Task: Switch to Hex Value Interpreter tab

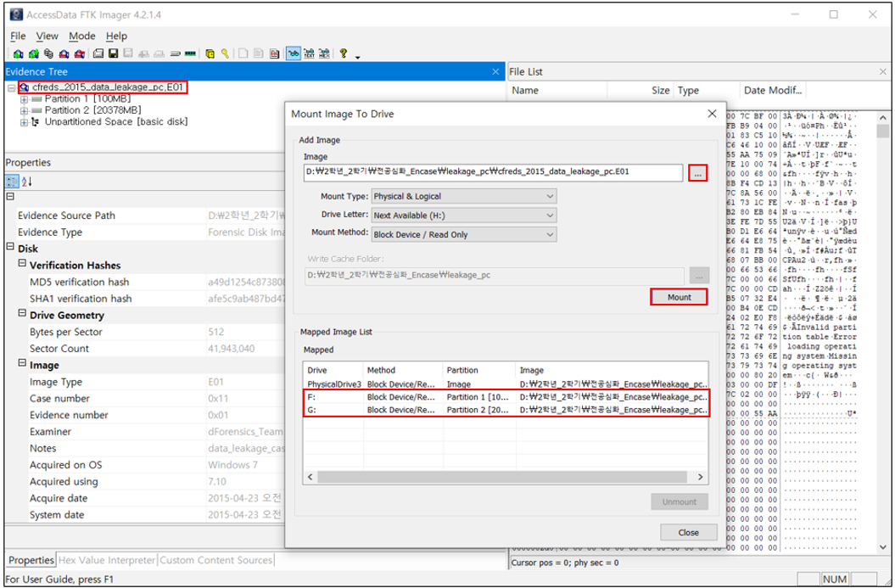Action: (107, 560)
